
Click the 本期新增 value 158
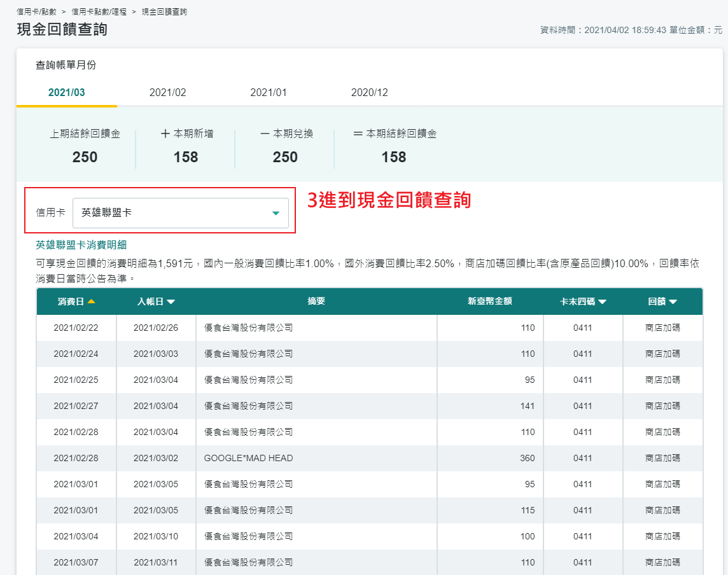(x=186, y=157)
